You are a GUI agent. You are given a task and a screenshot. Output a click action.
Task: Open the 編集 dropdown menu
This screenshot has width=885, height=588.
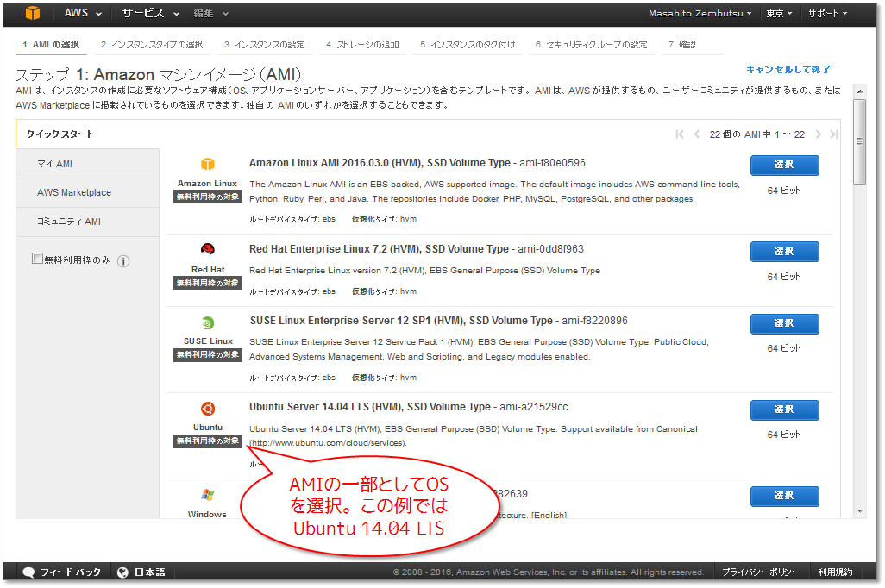point(210,14)
